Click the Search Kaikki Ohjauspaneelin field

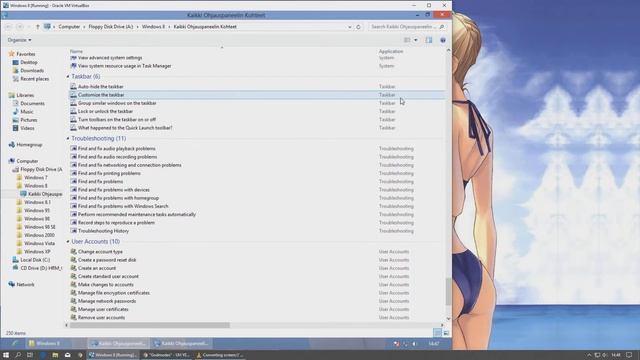pyautogui.click(x=407, y=27)
